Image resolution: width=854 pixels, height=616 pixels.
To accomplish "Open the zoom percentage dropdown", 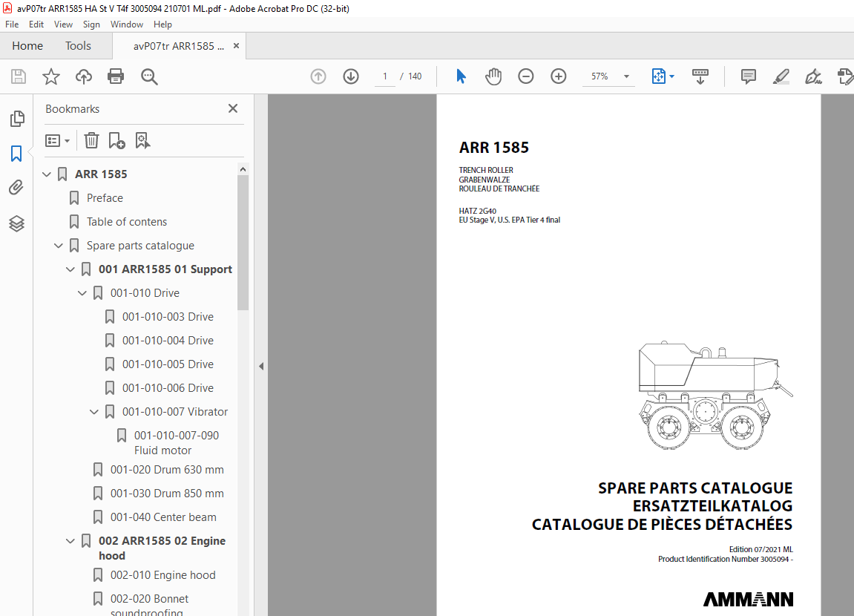I will click(626, 76).
